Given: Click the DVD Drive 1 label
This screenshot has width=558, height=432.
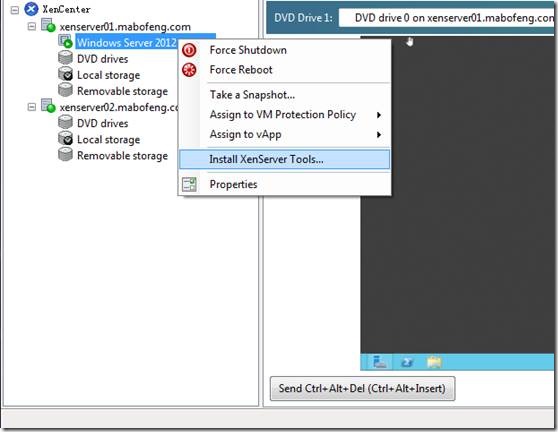Looking at the screenshot, I should (303, 18).
